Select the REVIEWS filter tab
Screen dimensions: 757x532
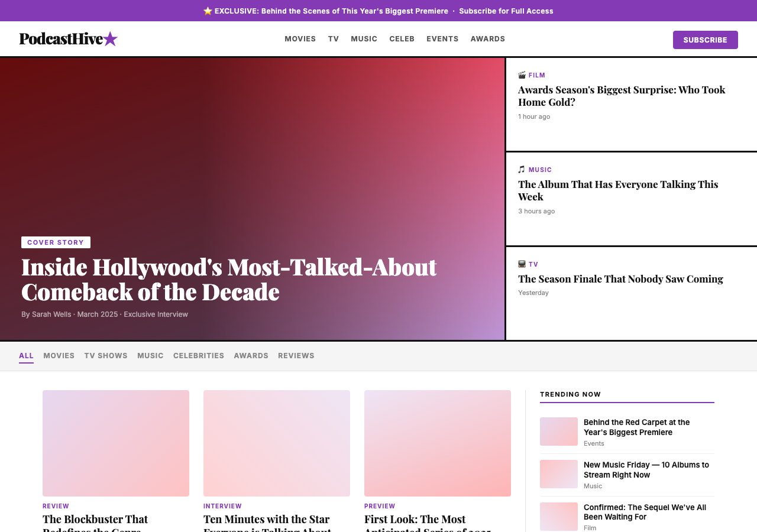pyautogui.click(x=296, y=355)
